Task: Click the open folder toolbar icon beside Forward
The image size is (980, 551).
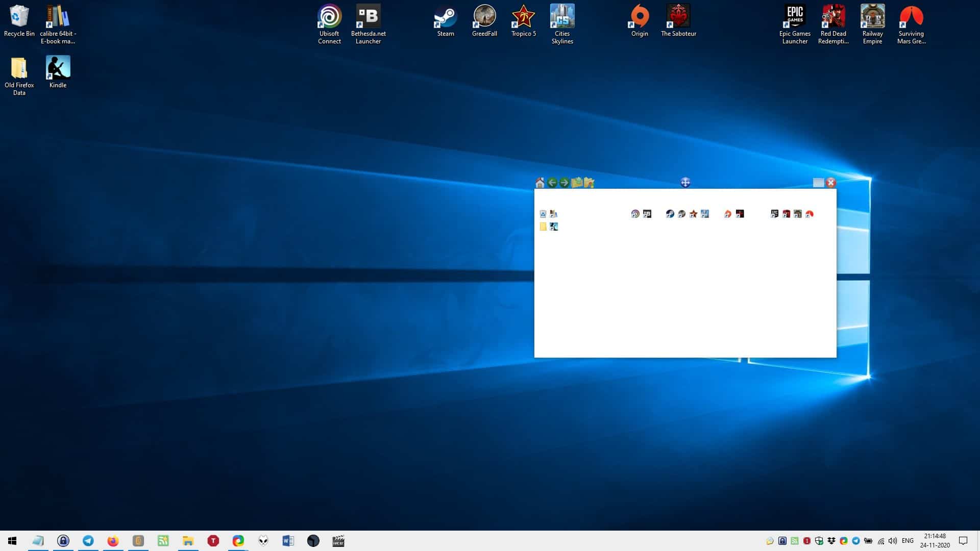Action: 589,183
